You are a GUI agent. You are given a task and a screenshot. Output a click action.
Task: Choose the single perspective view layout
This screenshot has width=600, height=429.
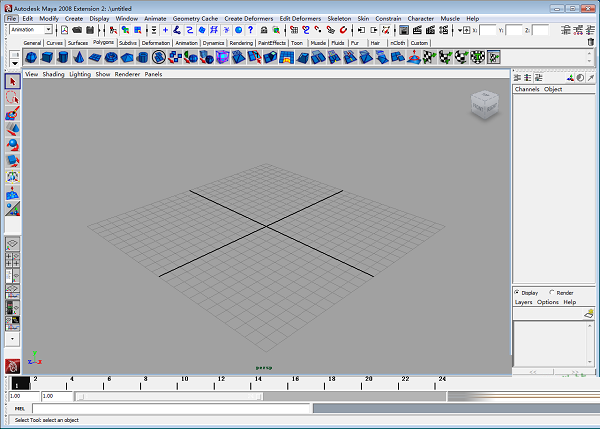[12, 243]
